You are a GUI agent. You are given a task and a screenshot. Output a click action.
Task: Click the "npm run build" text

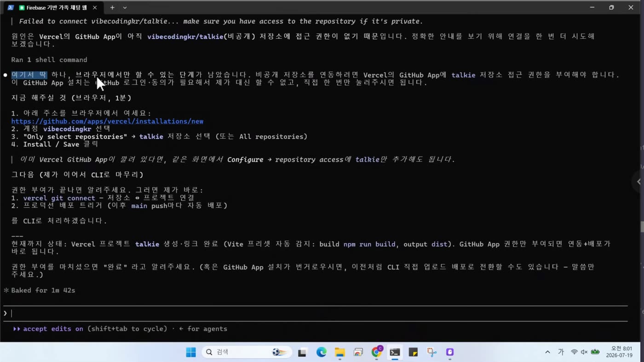click(369, 245)
